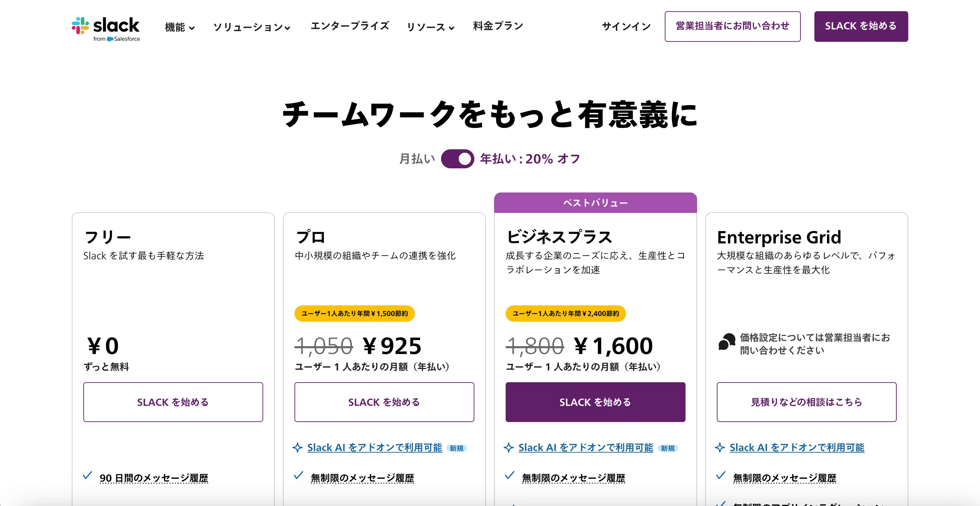Click the ¥0 price
The image size is (980, 506).
[103, 345]
